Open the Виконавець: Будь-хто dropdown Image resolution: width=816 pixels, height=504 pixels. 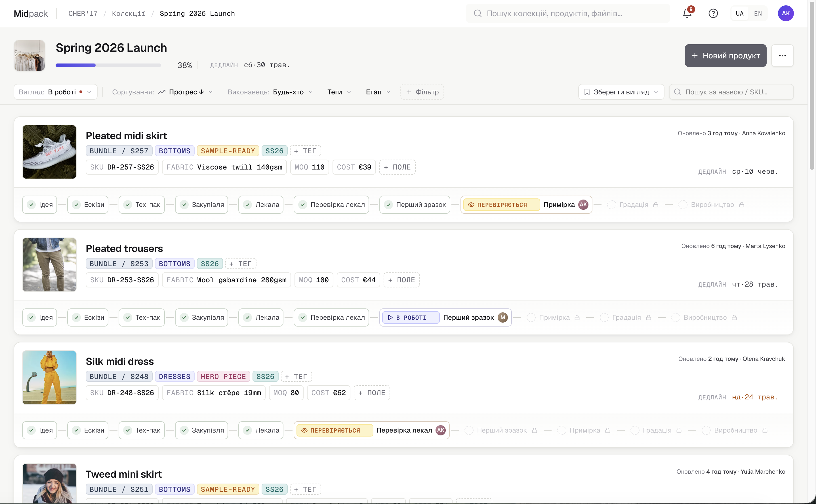[270, 92]
